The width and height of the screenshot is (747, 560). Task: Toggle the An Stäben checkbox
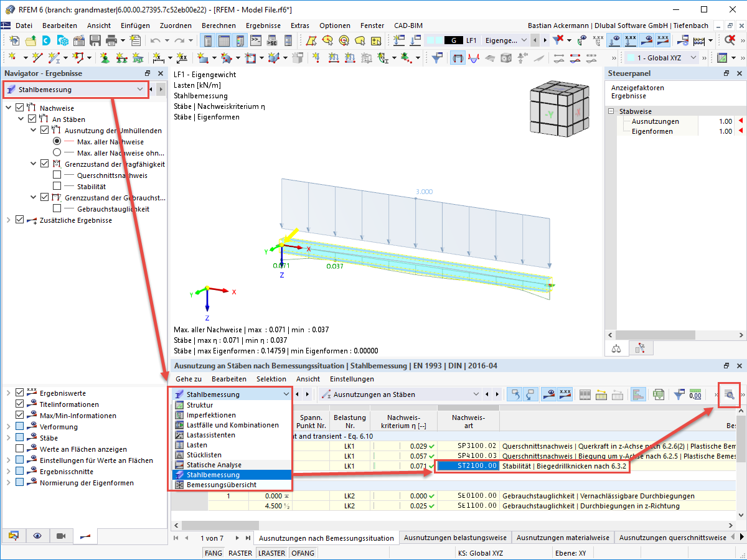pyautogui.click(x=32, y=119)
